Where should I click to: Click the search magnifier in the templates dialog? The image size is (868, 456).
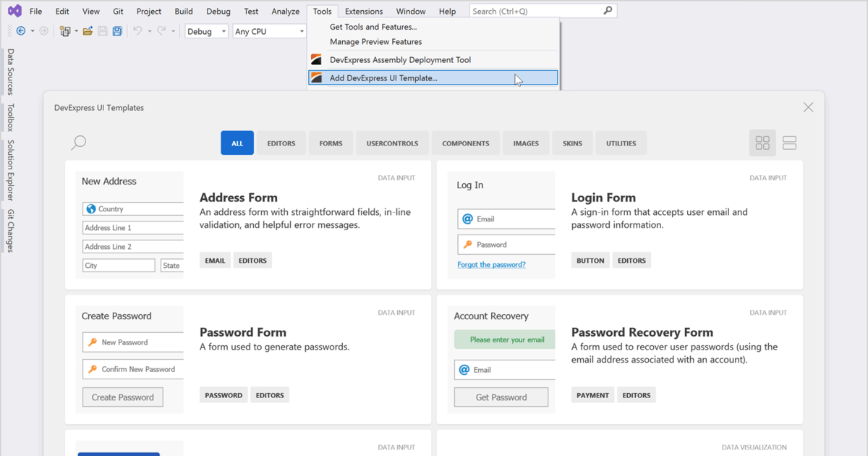click(x=78, y=143)
